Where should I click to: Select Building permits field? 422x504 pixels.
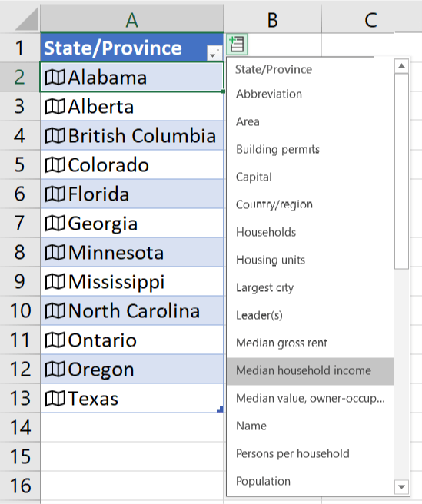(310, 149)
